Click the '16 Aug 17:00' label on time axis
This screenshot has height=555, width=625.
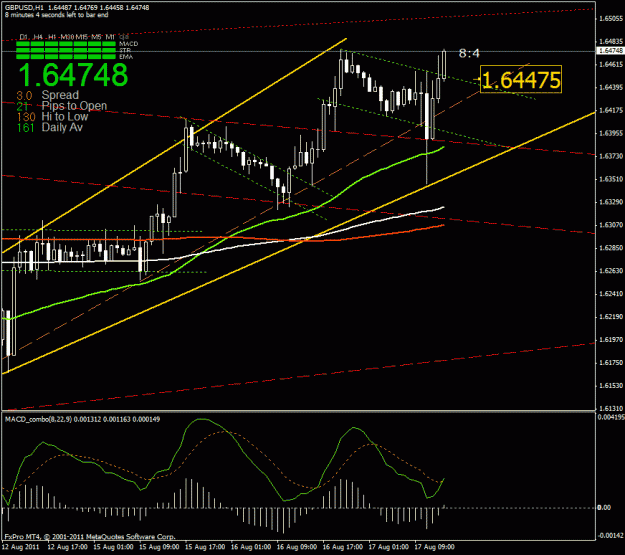tap(342, 547)
